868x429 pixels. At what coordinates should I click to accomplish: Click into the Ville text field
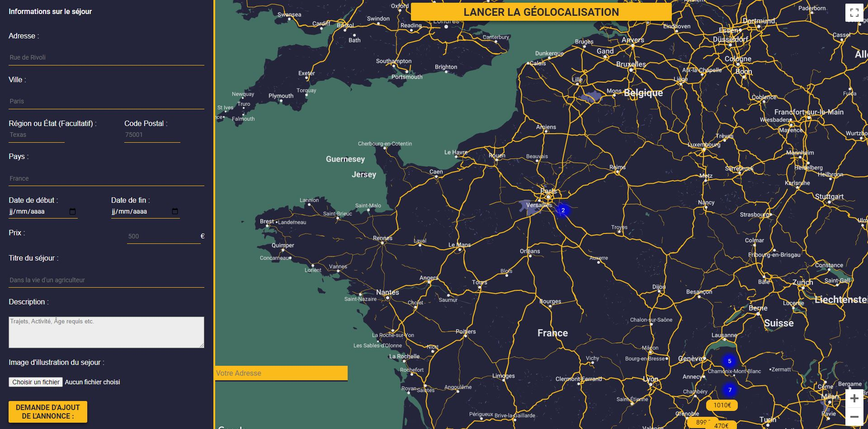[106, 101]
